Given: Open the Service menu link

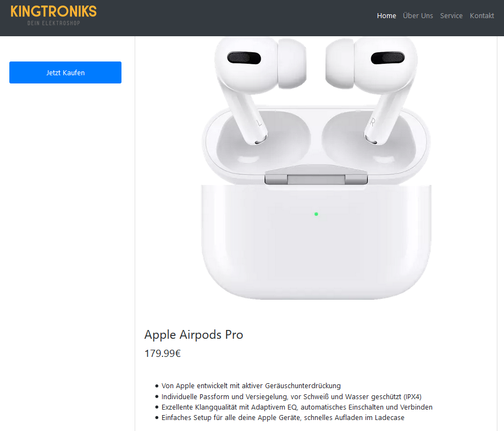Looking at the screenshot, I should tap(451, 16).
